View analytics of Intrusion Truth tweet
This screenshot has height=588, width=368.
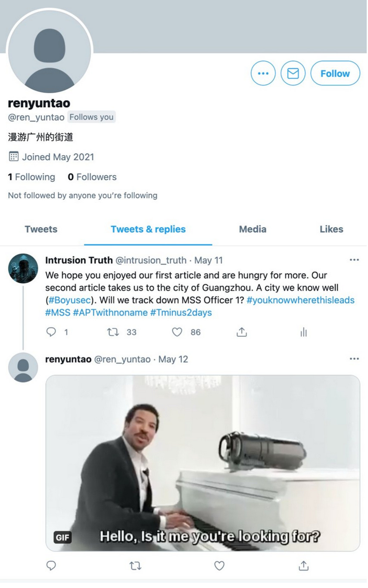[304, 332]
